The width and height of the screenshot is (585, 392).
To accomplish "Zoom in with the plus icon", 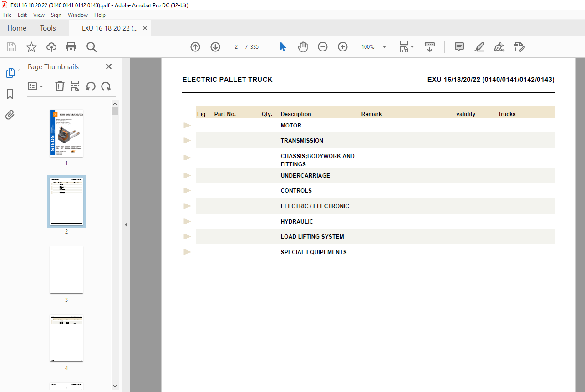I will pos(343,47).
